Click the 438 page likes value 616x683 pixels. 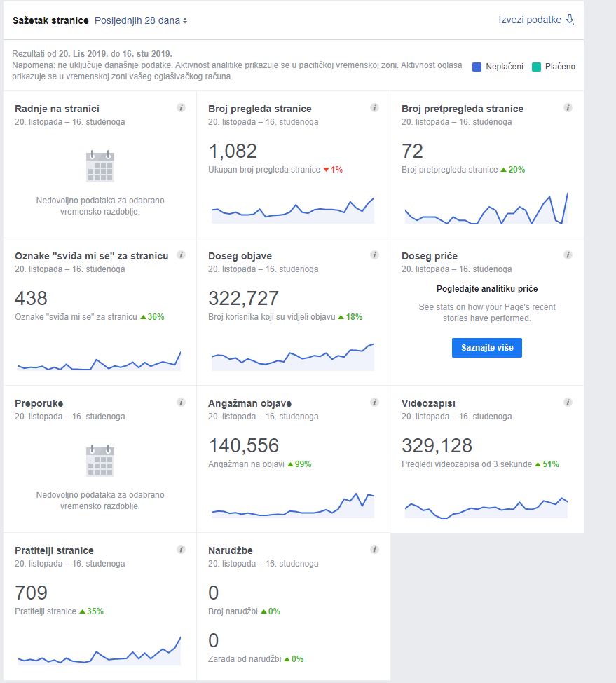point(31,299)
